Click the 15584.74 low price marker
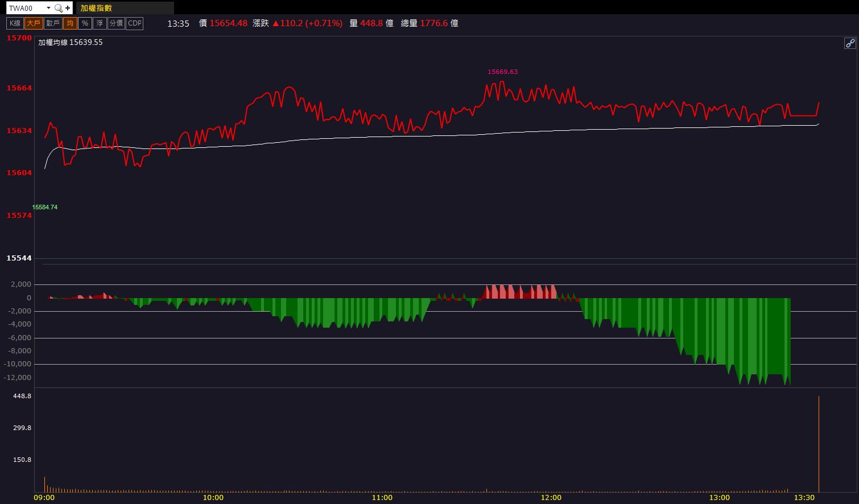 click(x=45, y=207)
